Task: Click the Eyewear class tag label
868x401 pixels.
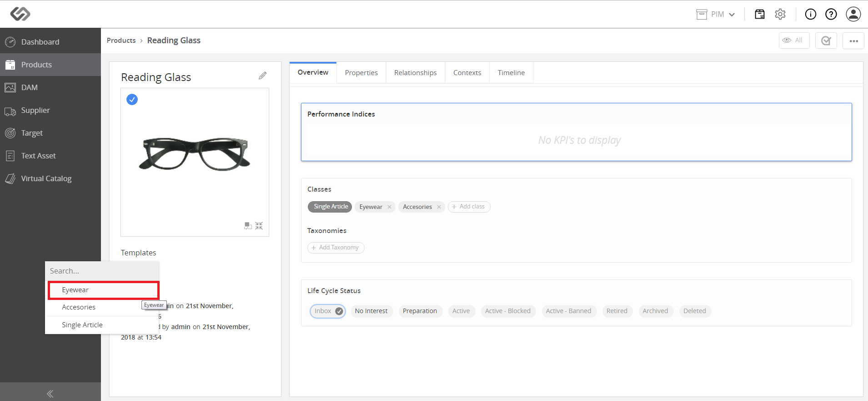Action: pos(371,207)
